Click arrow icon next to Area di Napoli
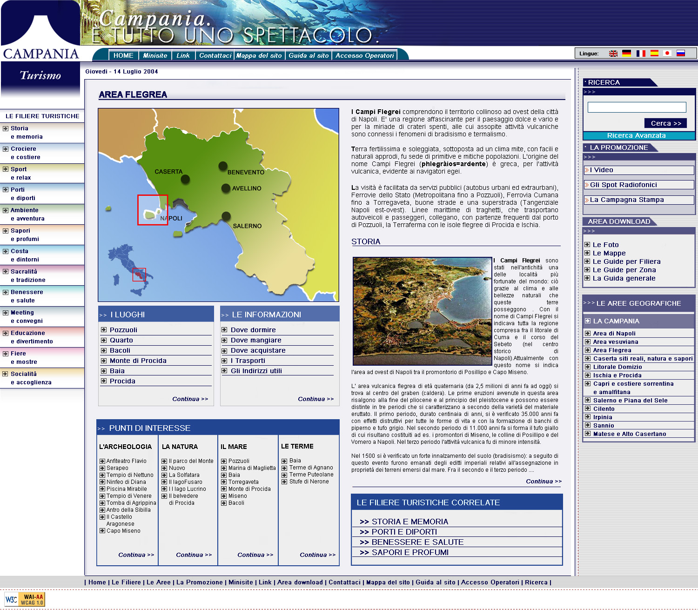Viewport: 698px width, 616px height. (588, 333)
